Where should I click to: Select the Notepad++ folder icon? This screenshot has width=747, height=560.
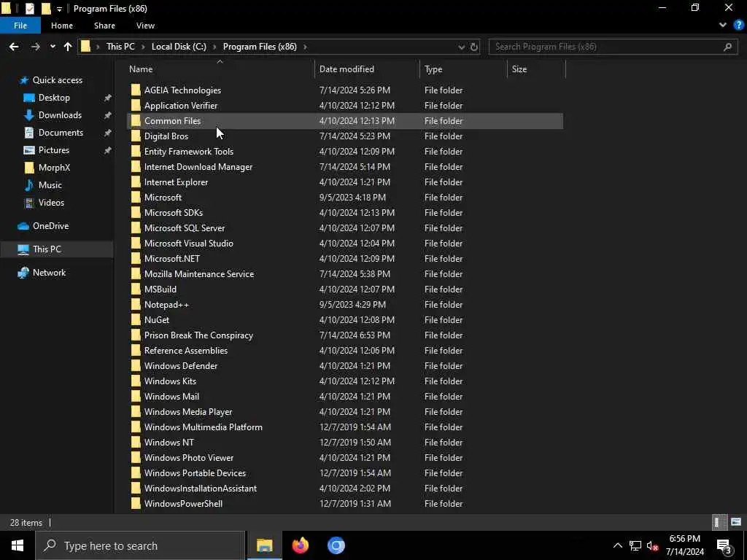[x=136, y=304]
